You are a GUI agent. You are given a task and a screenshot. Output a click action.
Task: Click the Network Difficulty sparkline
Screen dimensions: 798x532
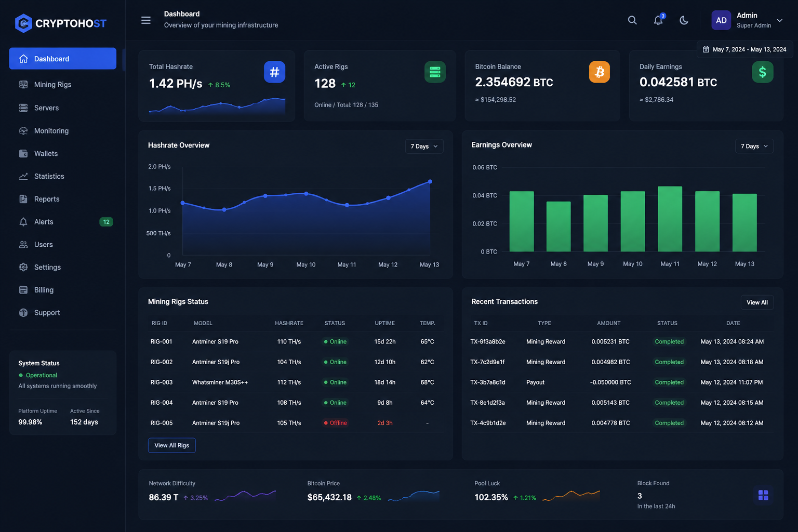[245, 495]
